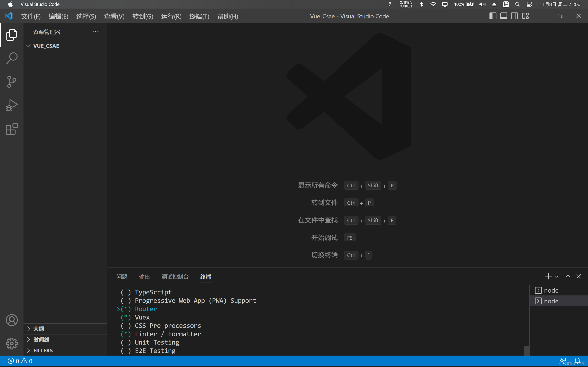
Task: Click the Explorer icon in sidebar
Action: (11, 35)
